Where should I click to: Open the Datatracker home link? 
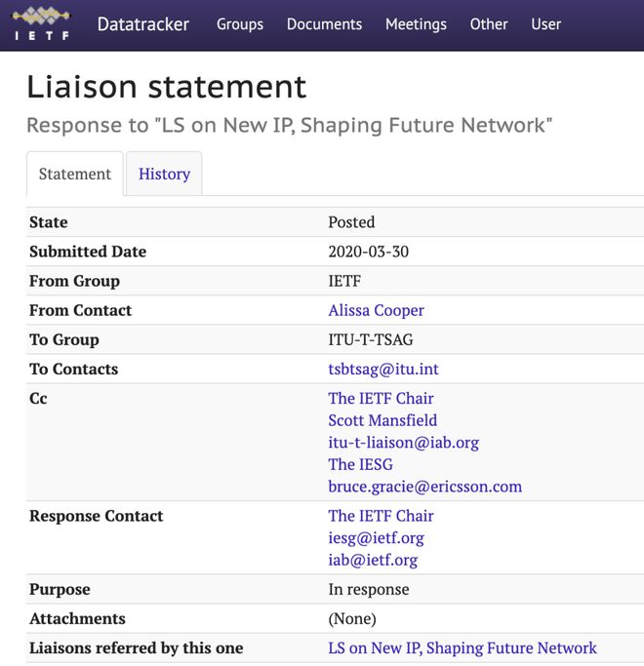click(x=142, y=24)
